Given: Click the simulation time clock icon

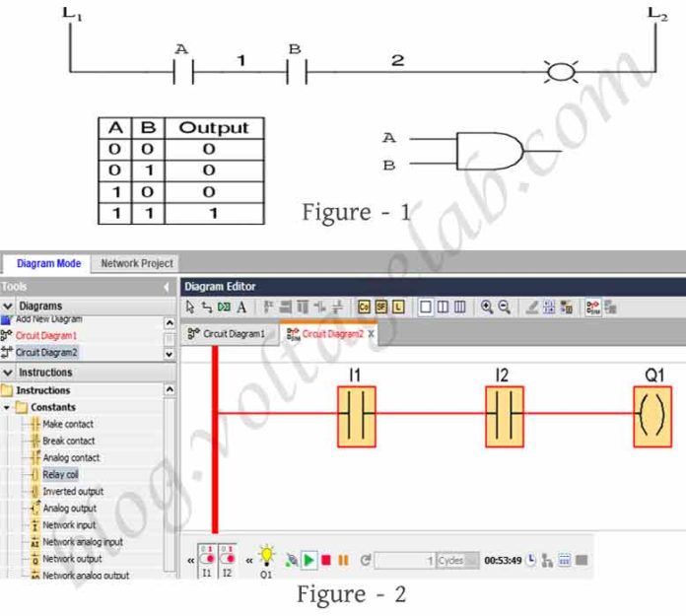Looking at the screenshot, I should (x=530, y=560).
